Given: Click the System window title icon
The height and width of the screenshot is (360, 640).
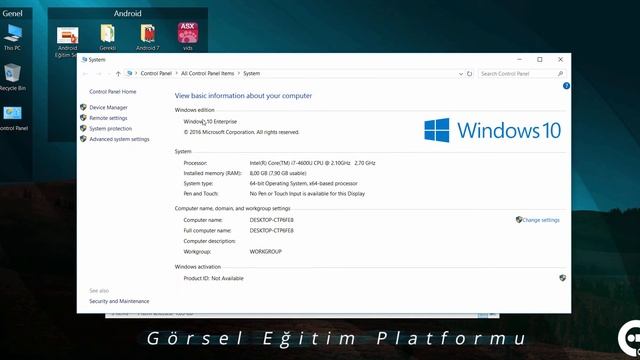Looking at the screenshot, I should (x=84, y=60).
